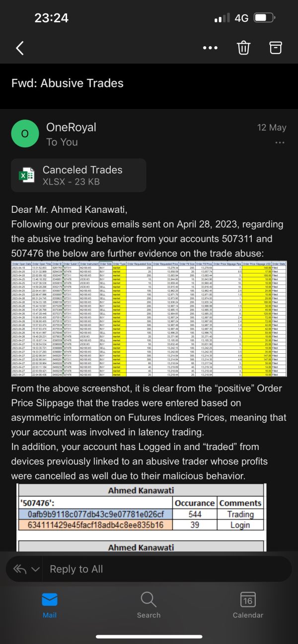Expand the 'To You' recipient details
The height and width of the screenshot is (644, 298).
point(62,142)
